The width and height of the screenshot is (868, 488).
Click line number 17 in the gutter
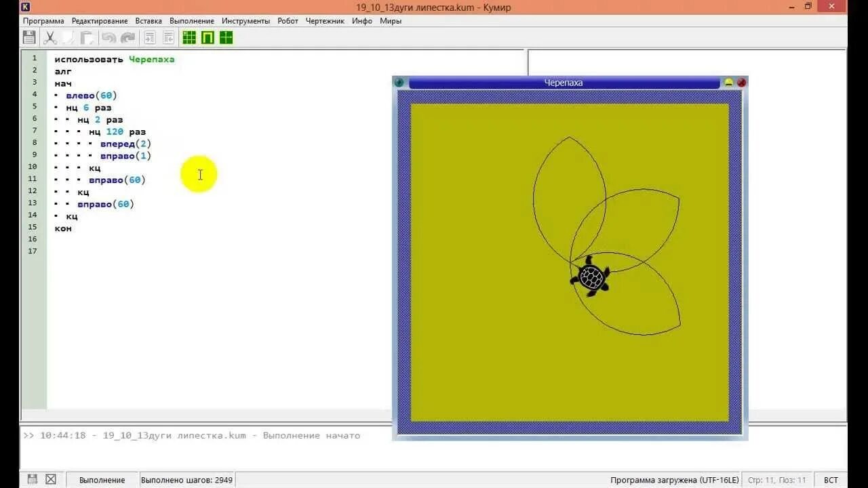pos(33,251)
